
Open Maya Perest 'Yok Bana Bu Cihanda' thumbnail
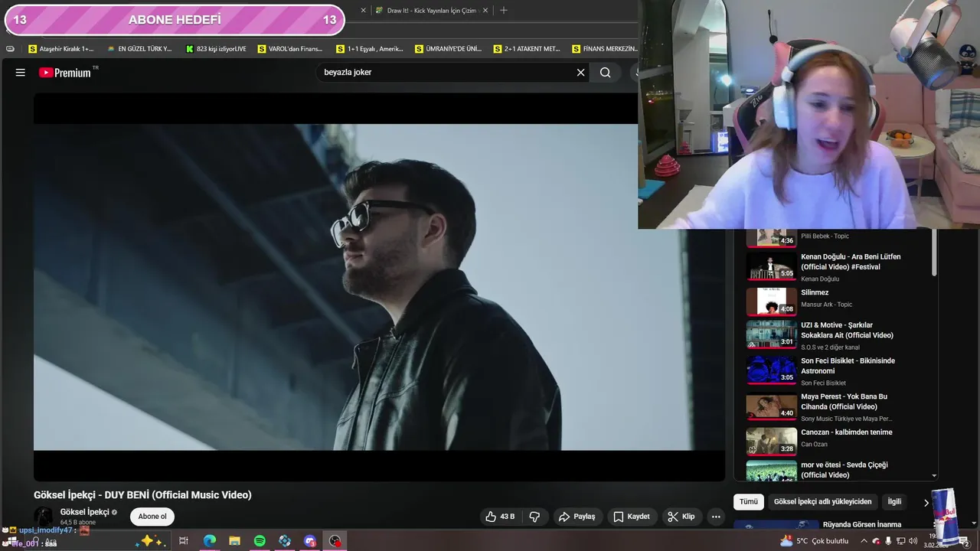(772, 406)
